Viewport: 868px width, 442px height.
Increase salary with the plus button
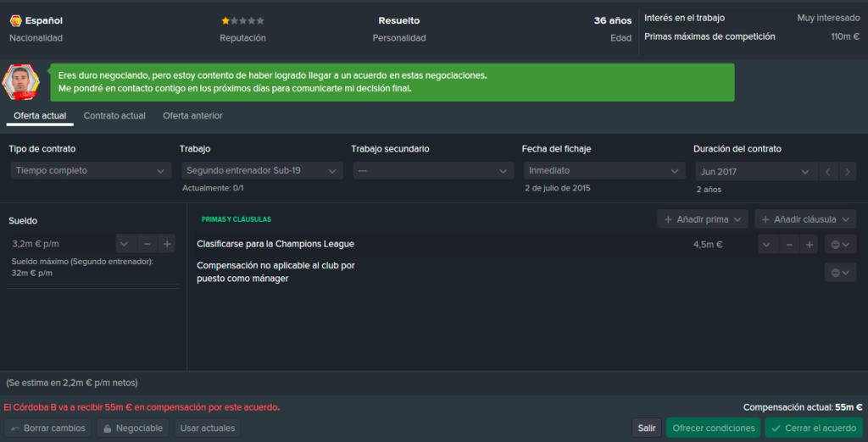167,243
